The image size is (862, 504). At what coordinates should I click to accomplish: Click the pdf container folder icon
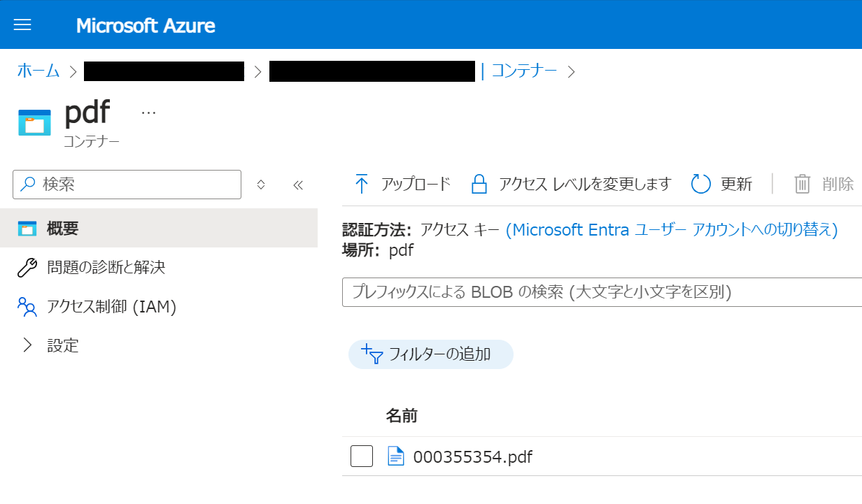tap(34, 122)
